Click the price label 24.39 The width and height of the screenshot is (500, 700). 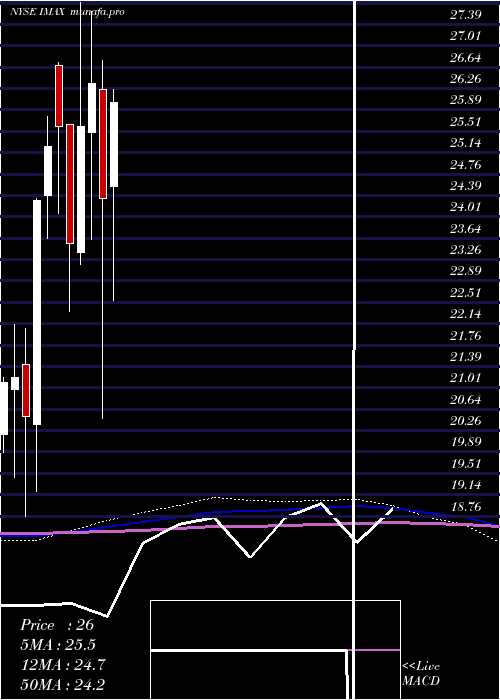465,185
